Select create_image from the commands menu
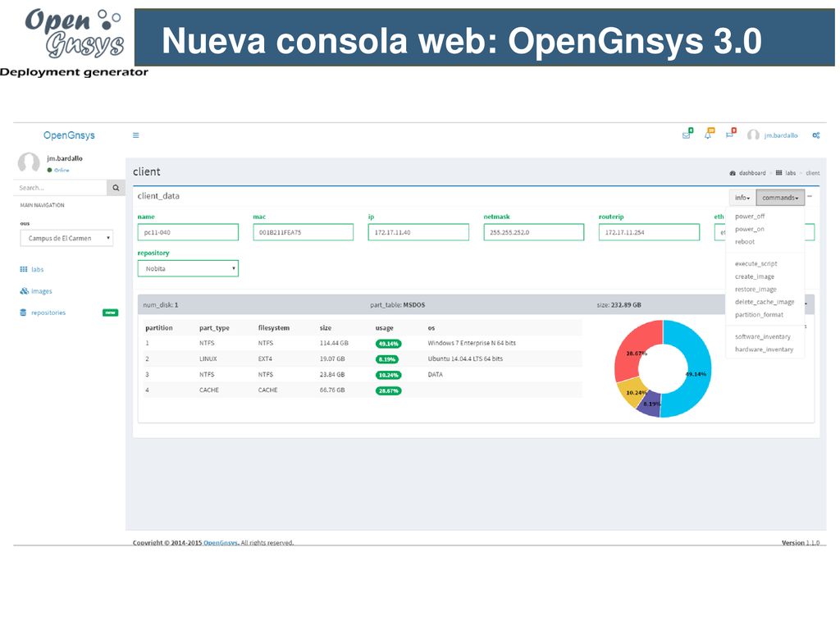 tap(755, 277)
